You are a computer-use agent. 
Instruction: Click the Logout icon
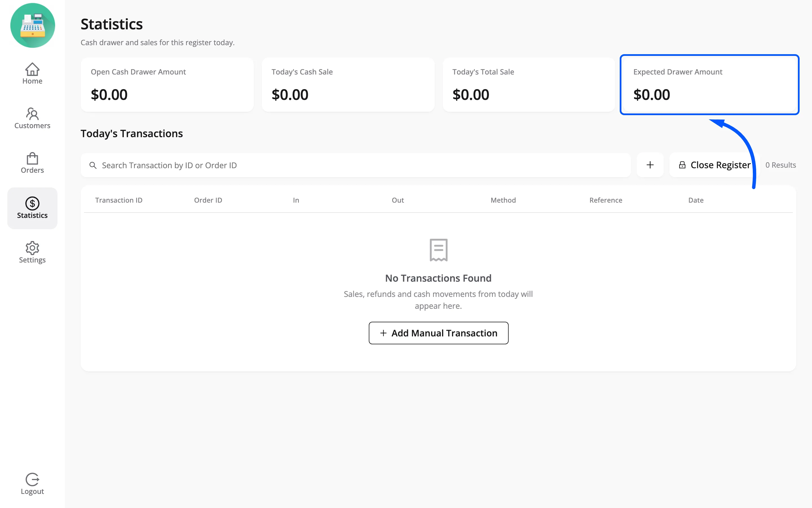pyautogui.click(x=32, y=479)
